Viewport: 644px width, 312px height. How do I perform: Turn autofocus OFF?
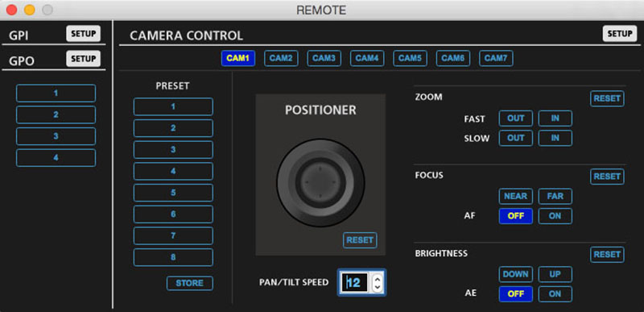click(516, 216)
